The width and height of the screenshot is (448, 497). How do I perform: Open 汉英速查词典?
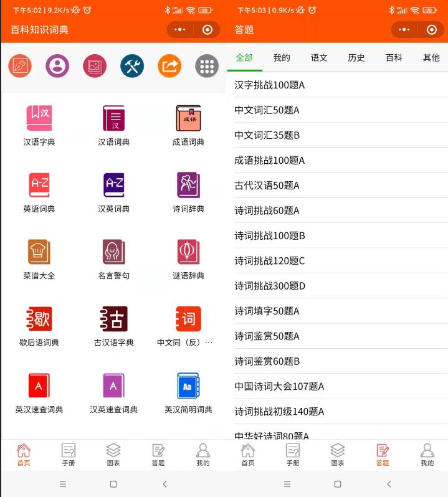[x=113, y=394]
